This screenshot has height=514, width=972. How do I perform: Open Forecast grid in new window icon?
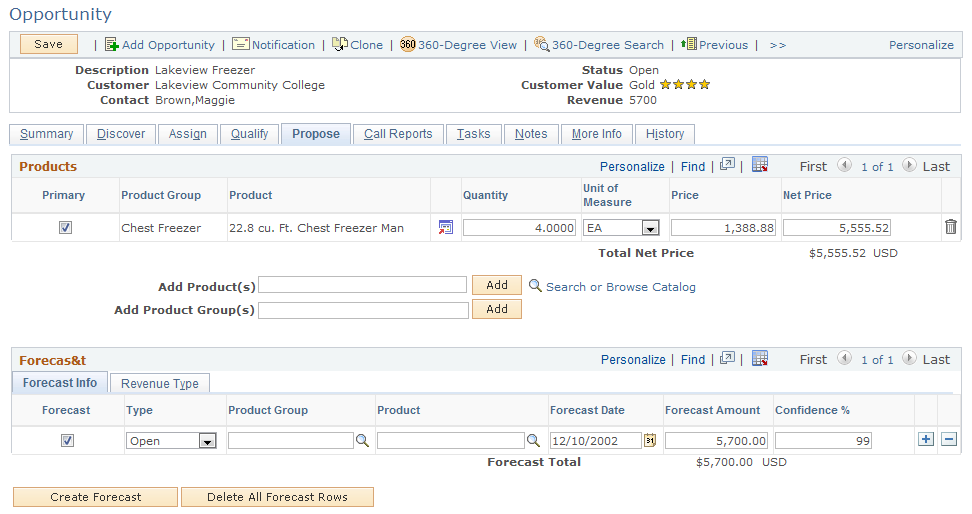(727, 358)
